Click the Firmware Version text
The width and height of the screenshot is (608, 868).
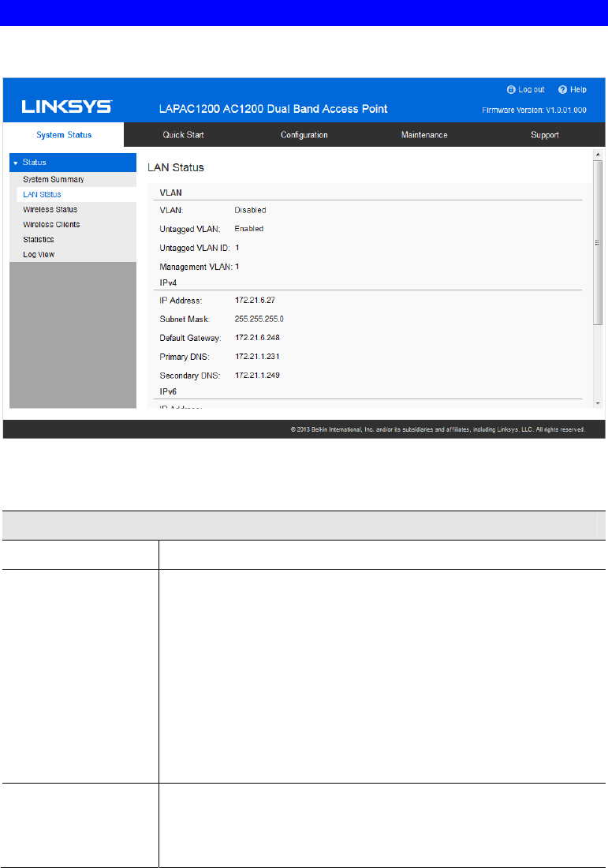coord(534,110)
